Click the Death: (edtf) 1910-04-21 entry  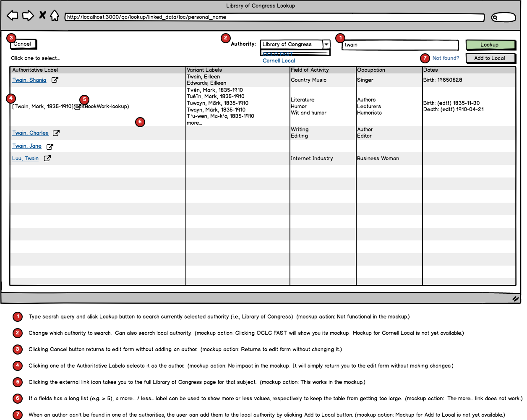tap(454, 110)
